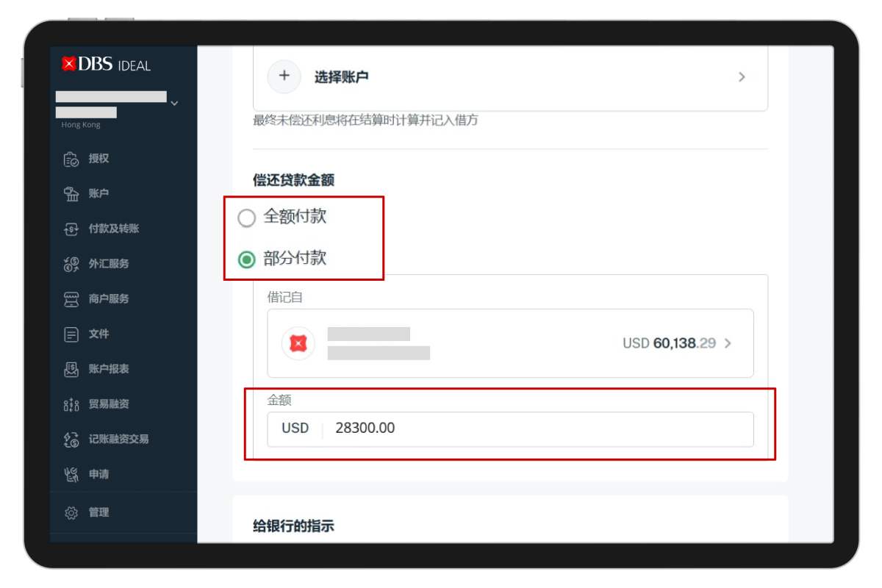Open the 账户报表 menu item
Screen dimensions: 882x588
(109, 369)
